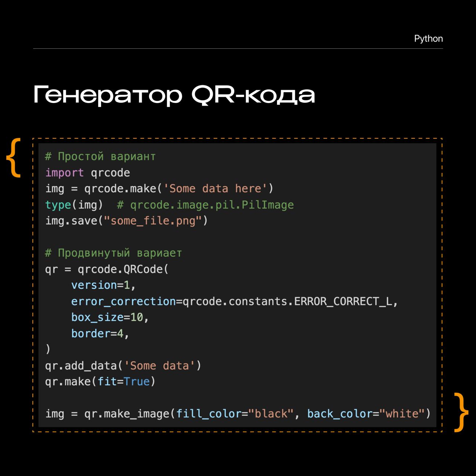Viewport: 476px width, 476px height.
Task: Click the orange opening curly brace
Action: click(x=14, y=158)
